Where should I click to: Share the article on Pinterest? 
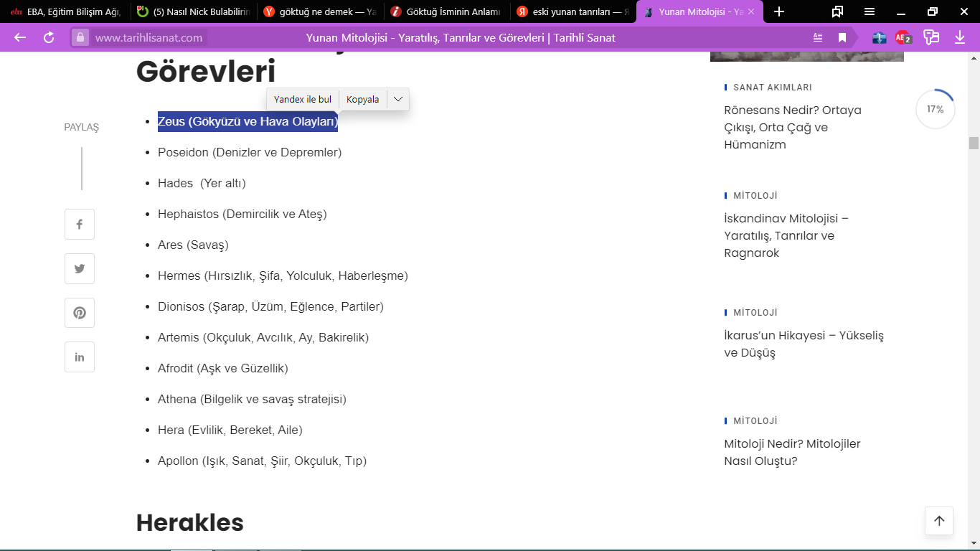tap(80, 314)
